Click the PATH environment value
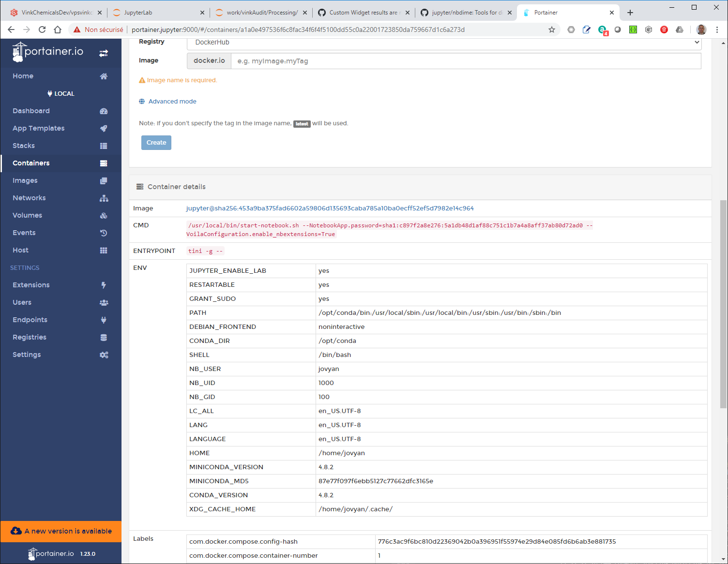The image size is (728, 564). coord(440,313)
